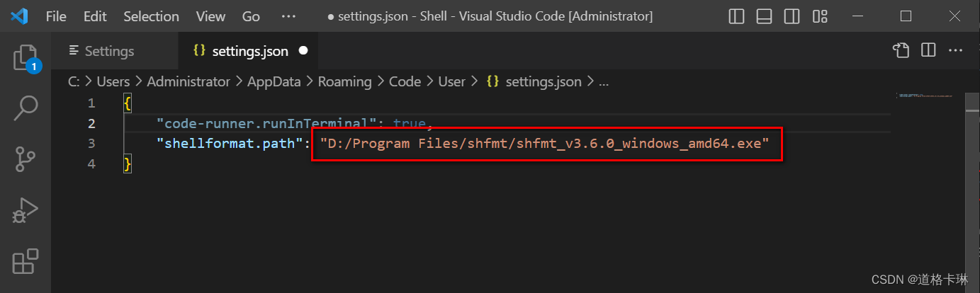Click the Open Settings (UI) icon

(900, 50)
